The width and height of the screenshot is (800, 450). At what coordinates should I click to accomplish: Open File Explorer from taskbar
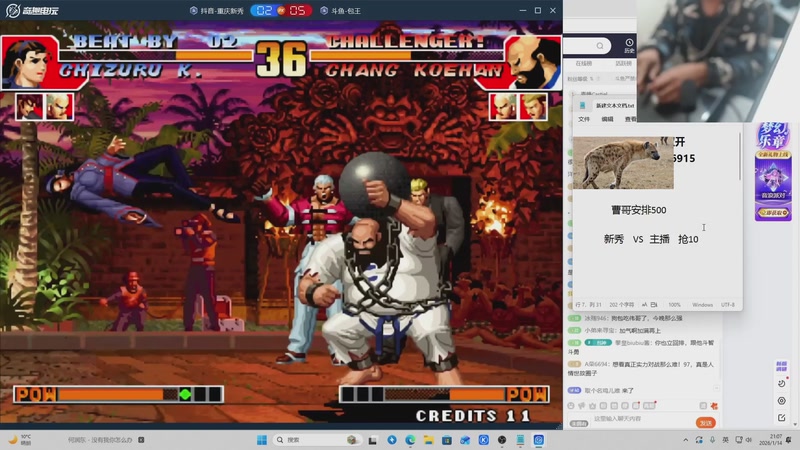pos(429,440)
